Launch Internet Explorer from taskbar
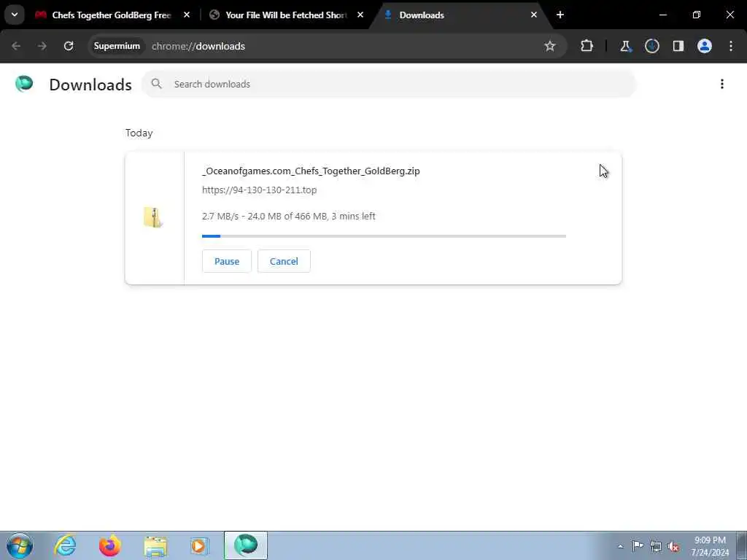747x560 pixels. (65, 545)
